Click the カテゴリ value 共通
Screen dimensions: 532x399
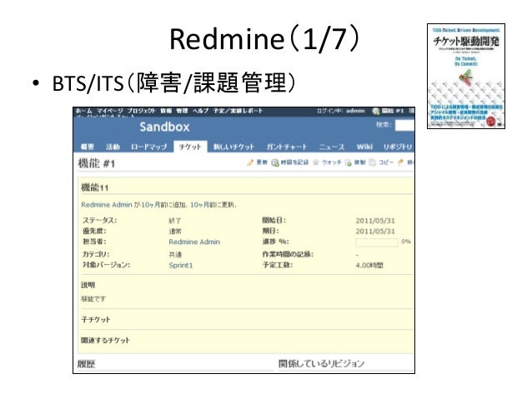(175, 255)
